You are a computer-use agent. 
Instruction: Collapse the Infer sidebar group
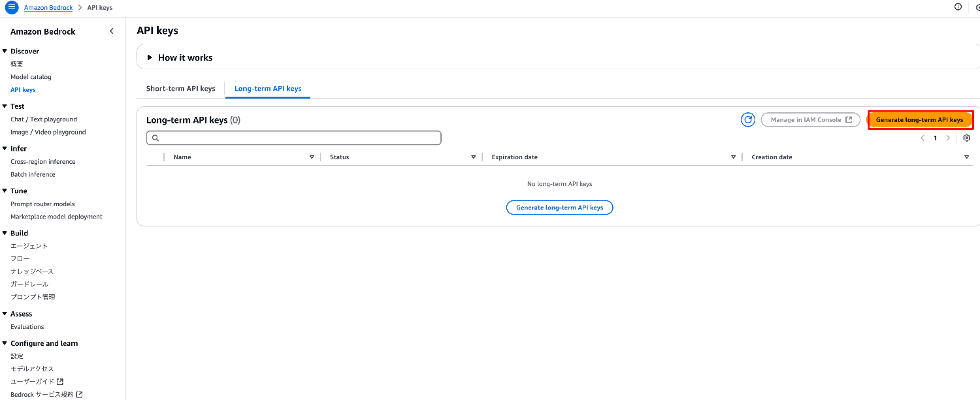5,149
